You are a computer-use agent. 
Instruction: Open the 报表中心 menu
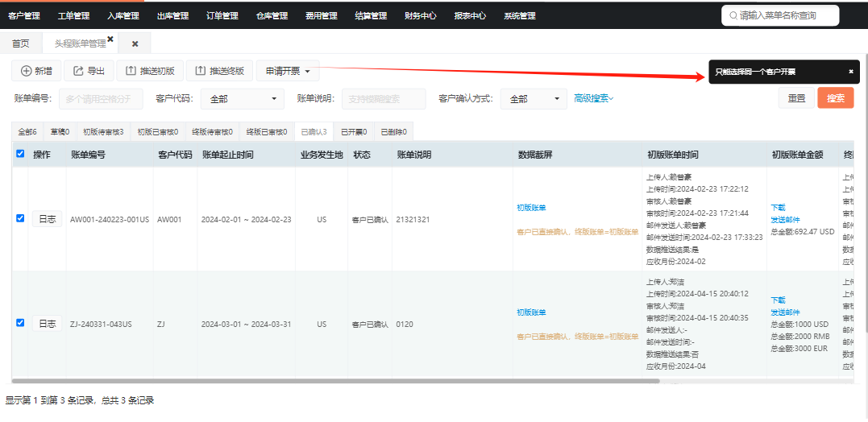(x=470, y=16)
